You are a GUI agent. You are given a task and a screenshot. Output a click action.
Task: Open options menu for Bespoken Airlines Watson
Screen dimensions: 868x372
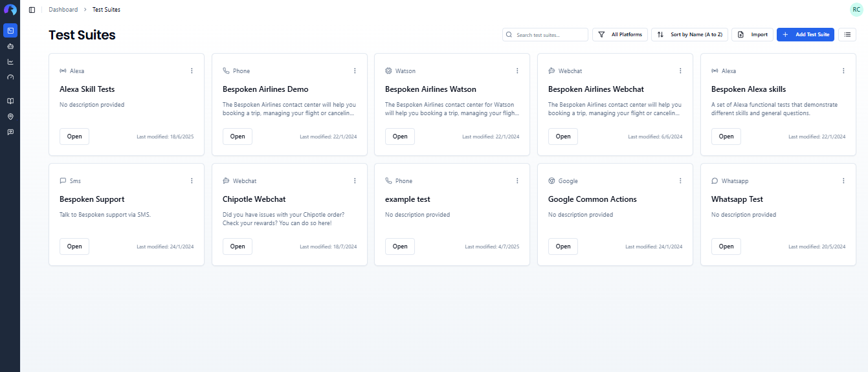[x=517, y=71]
